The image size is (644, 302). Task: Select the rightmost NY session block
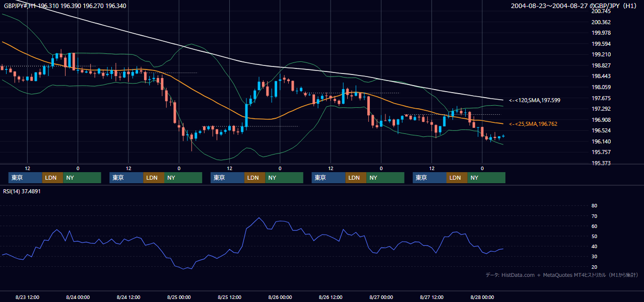pos(486,178)
